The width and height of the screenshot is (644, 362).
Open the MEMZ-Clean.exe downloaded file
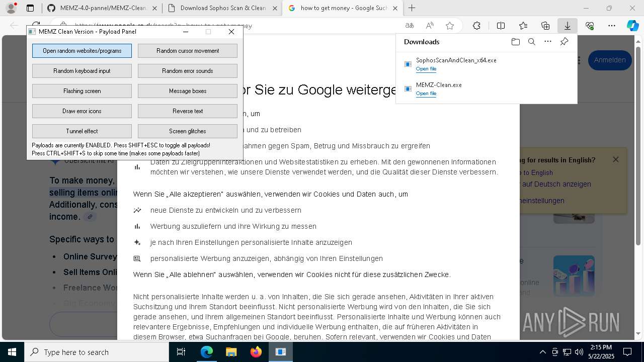[x=426, y=94]
